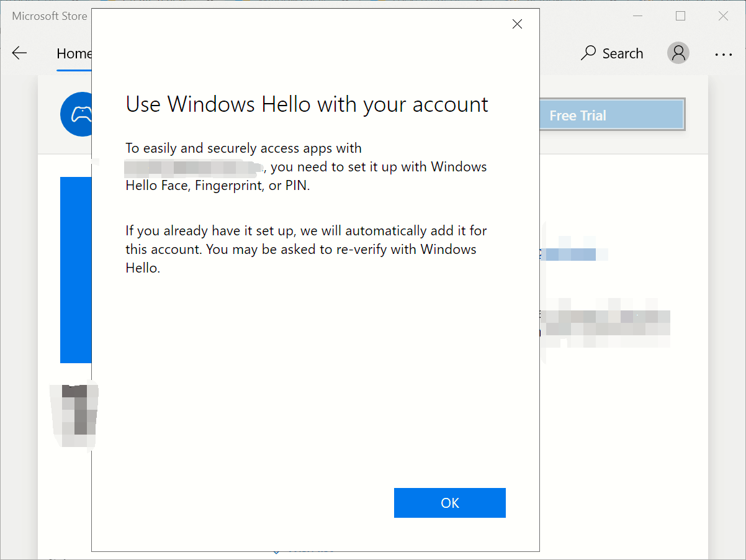Open Search in Microsoft Store
Image resolution: width=746 pixels, height=560 pixels.
pyautogui.click(x=613, y=53)
